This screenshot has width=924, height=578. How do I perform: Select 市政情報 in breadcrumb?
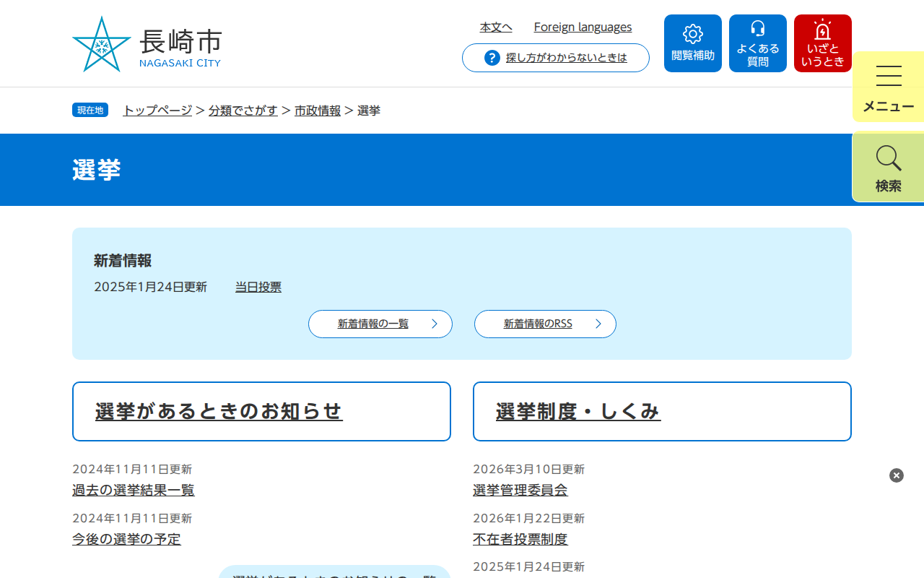pyautogui.click(x=318, y=111)
